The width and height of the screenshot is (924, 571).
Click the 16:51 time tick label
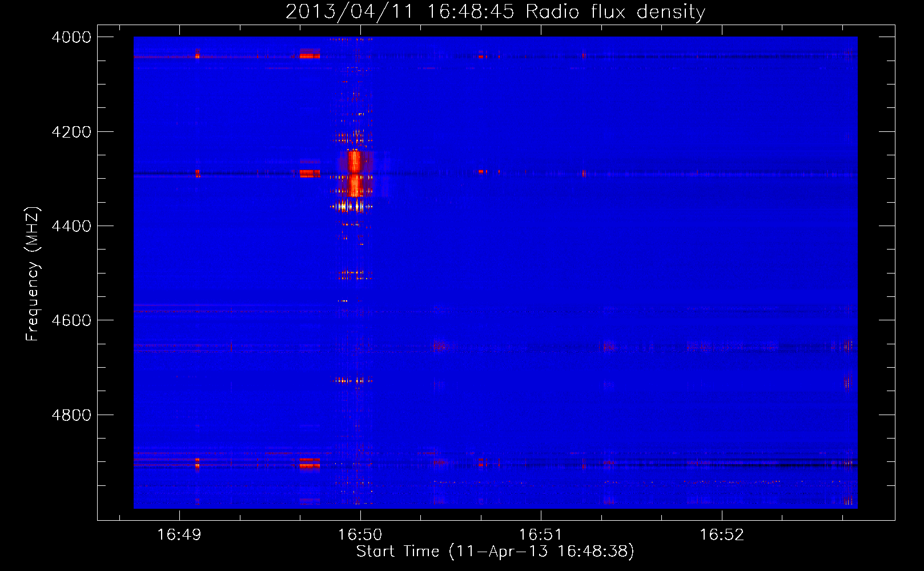[540, 535]
